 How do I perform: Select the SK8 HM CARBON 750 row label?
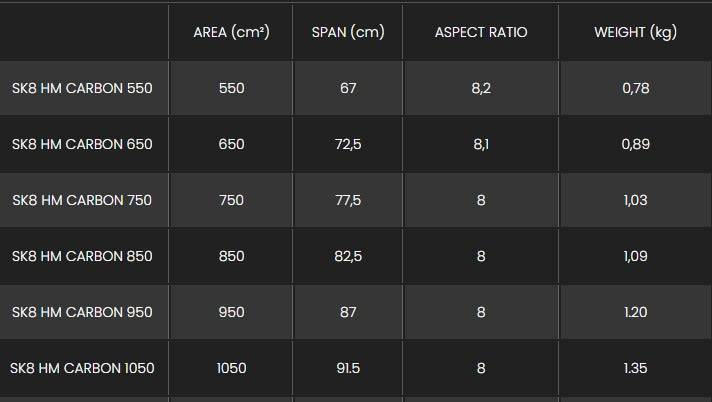83,200
